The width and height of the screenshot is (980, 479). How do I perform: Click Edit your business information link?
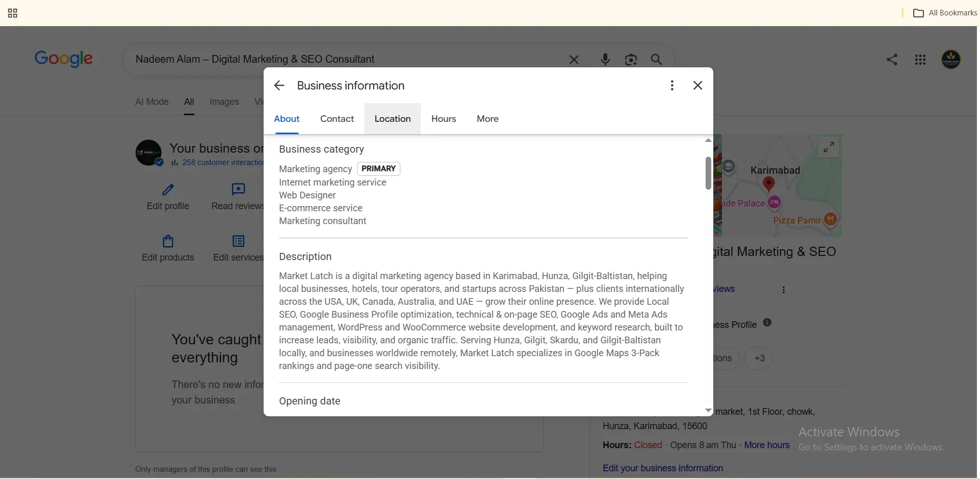663,468
